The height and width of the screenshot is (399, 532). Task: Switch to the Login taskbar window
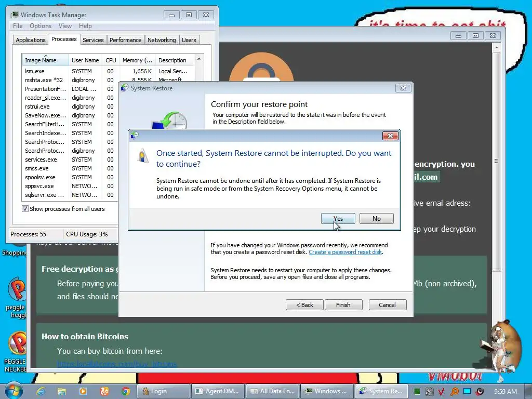(x=163, y=391)
